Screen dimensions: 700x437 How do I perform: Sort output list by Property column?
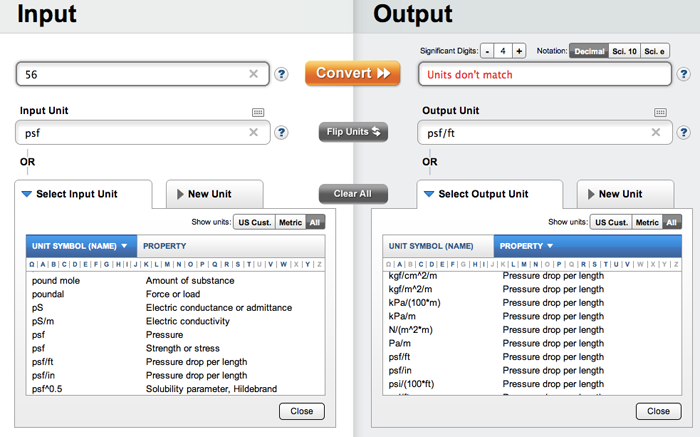(x=526, y=245)
